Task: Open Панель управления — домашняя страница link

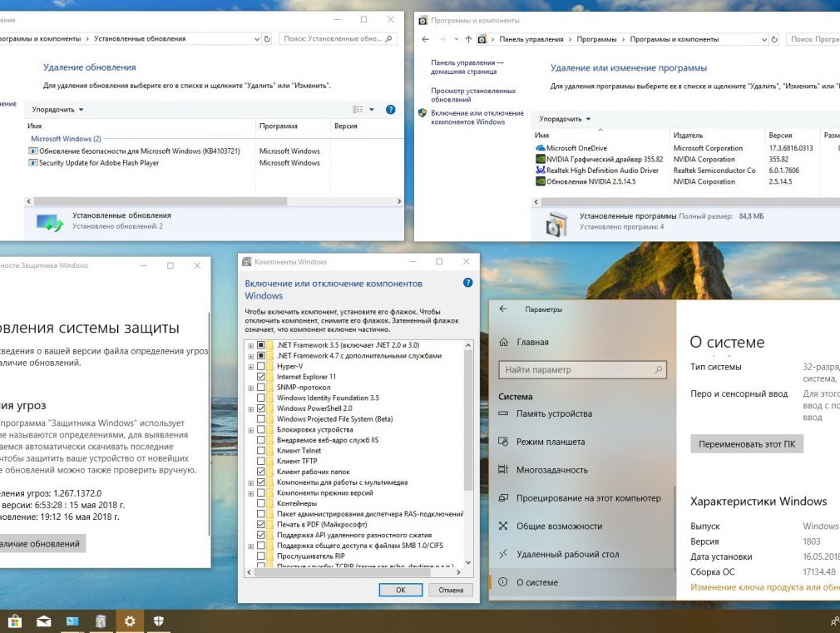Action: tap(467, 67)
